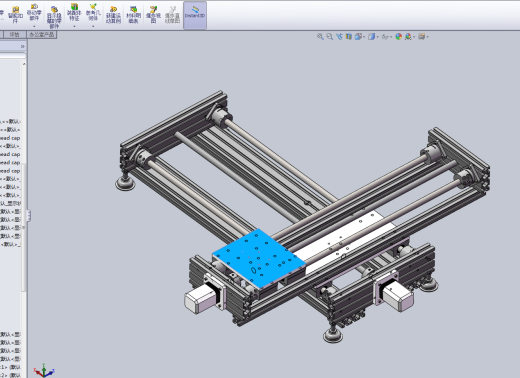Click Show Hidden Components (显示隐藏的零部件) tool
Viewport: 520px width, 378px height.
point(54,17)
